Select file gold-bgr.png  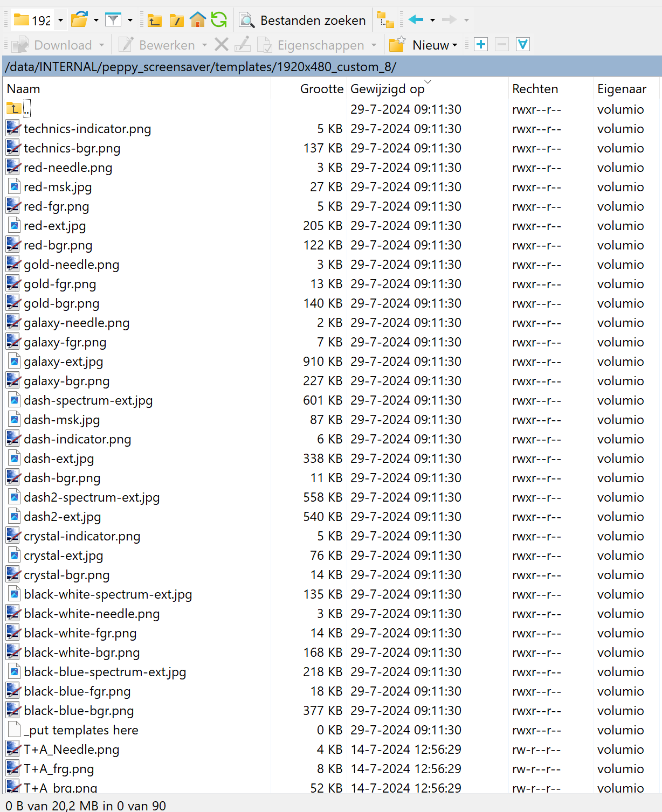tap(61, 303)
